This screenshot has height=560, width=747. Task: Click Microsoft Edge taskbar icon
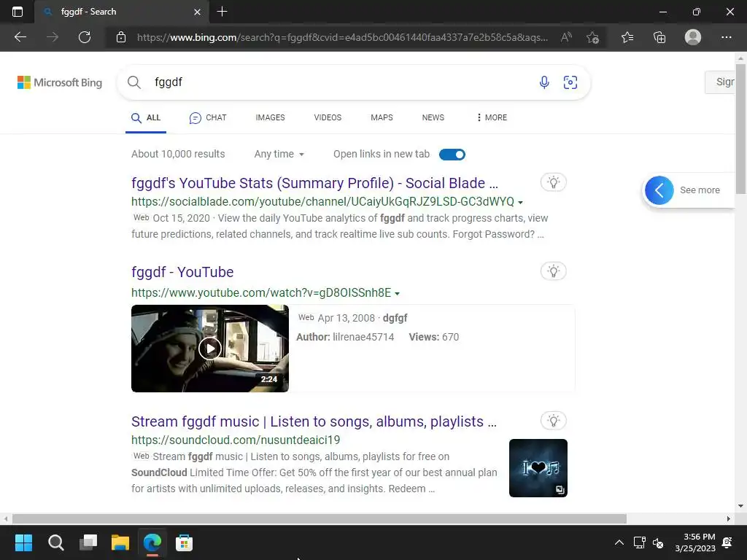coord(152,542)
